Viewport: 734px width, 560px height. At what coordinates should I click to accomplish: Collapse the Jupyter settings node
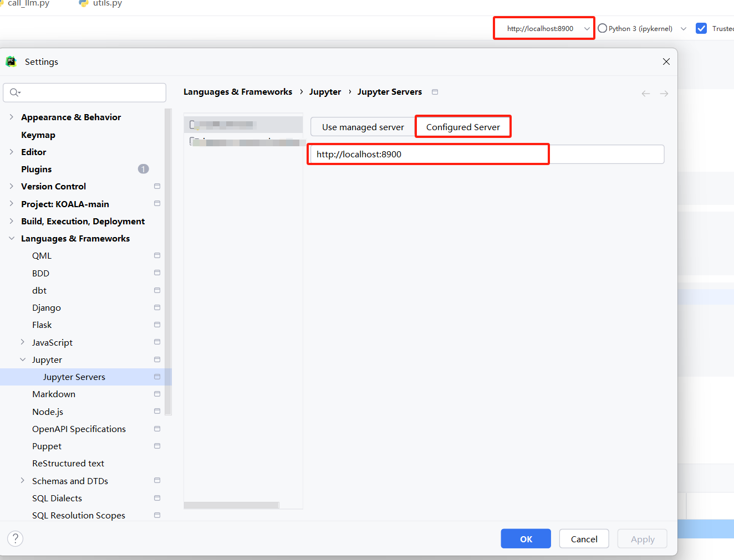(x=22, y=359)
